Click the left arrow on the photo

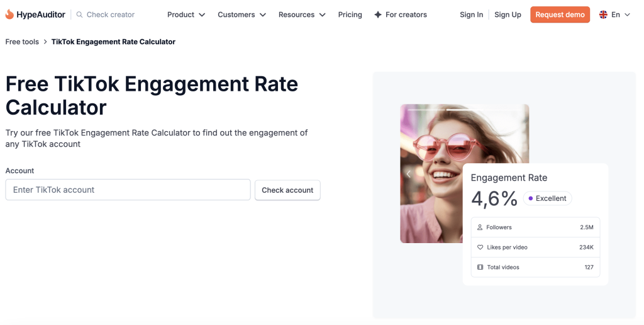click(409, 174)
